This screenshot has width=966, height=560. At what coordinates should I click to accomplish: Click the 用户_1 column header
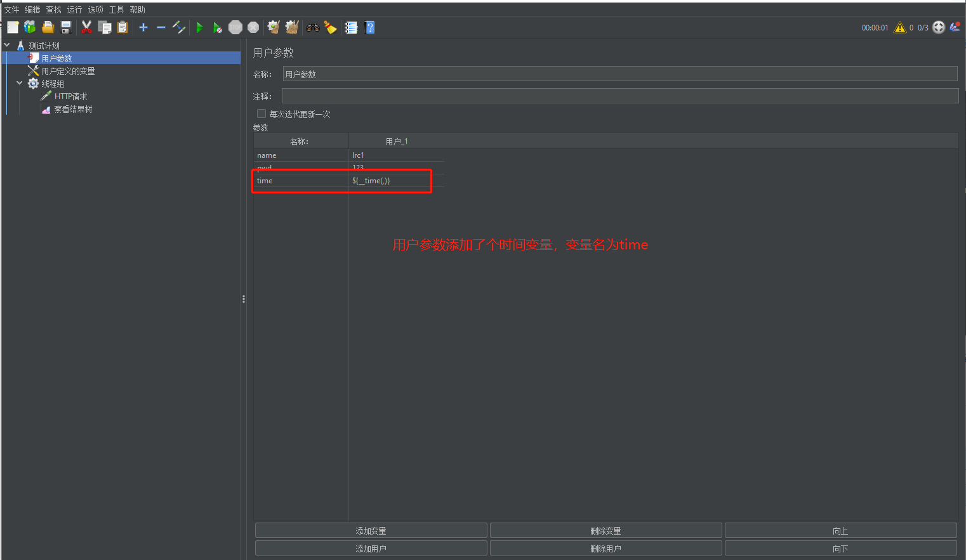(x=397, y=141)
